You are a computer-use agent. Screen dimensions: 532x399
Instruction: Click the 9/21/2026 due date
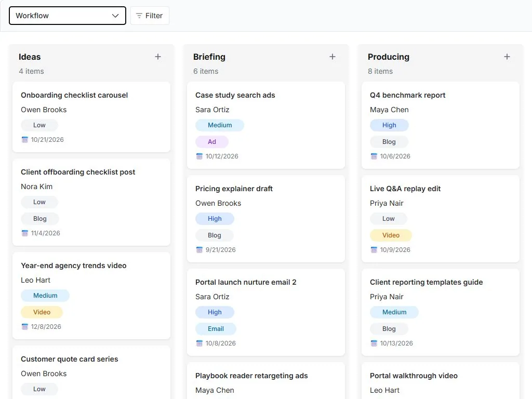tap(220, 250)
